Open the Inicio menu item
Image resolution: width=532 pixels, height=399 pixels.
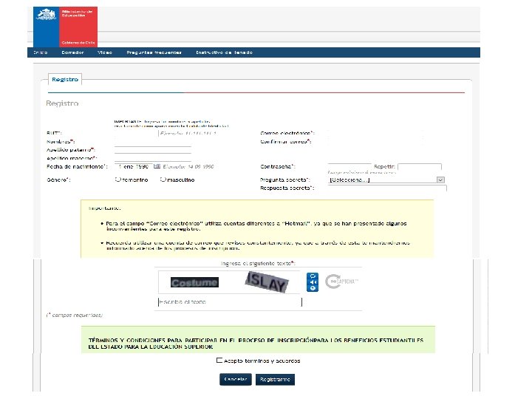click(41, 52)
